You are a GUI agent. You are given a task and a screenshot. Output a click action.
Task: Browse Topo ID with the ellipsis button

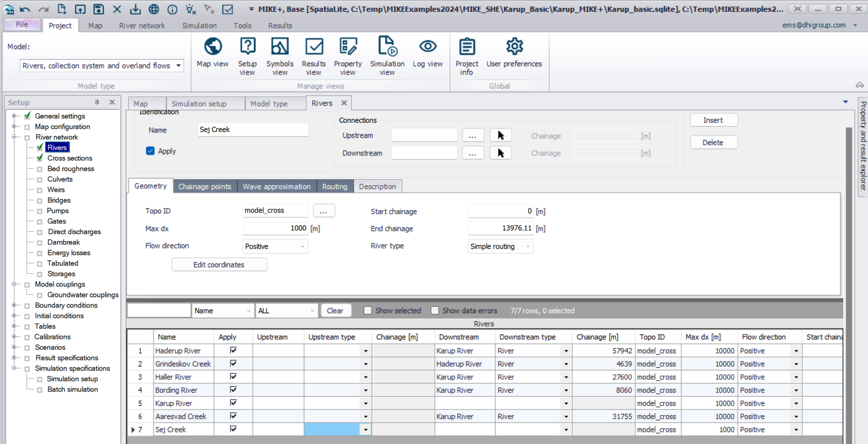pos(323,211)
